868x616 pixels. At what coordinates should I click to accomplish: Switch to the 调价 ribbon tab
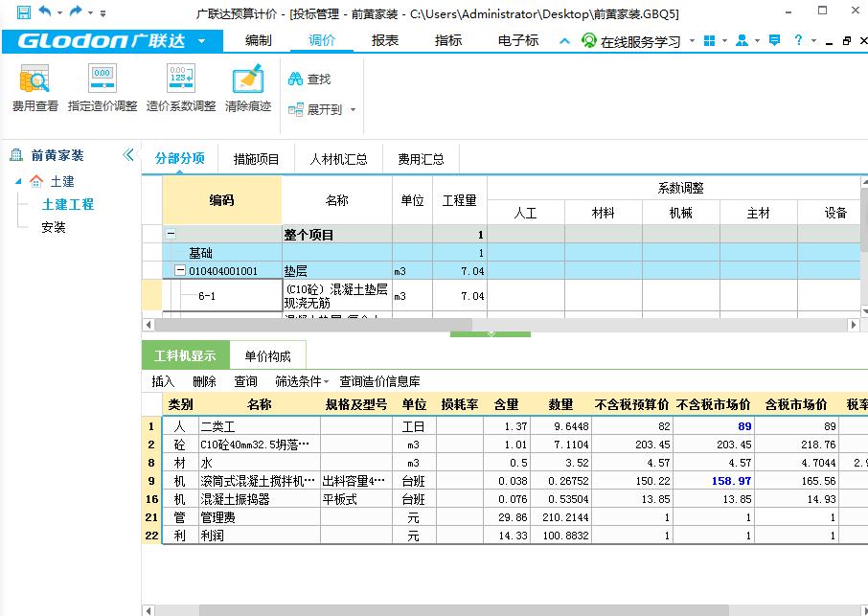(x=322, y=40)
